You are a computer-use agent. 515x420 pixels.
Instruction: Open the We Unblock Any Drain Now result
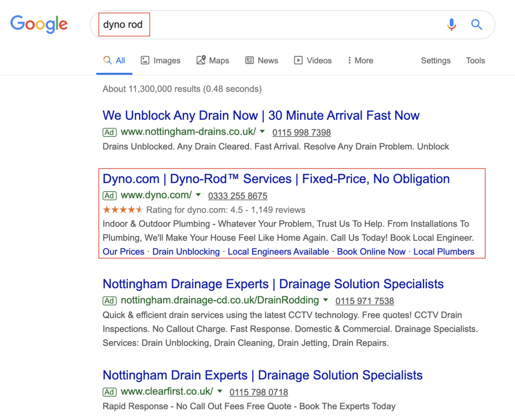click(261, 115)
